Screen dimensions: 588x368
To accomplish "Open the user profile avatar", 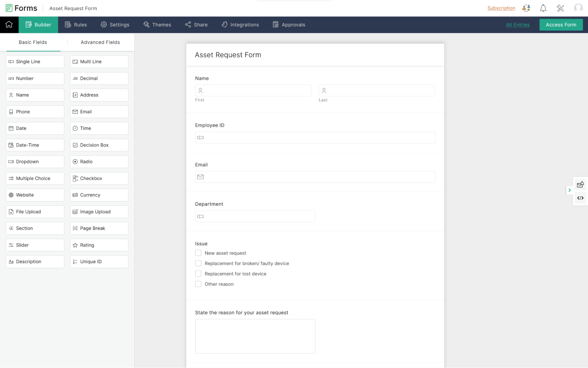I will (578, 8).
